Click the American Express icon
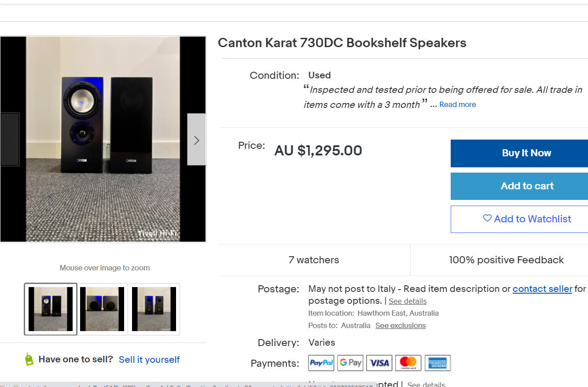Screen dimensions: 588x387 click(437, 363)
